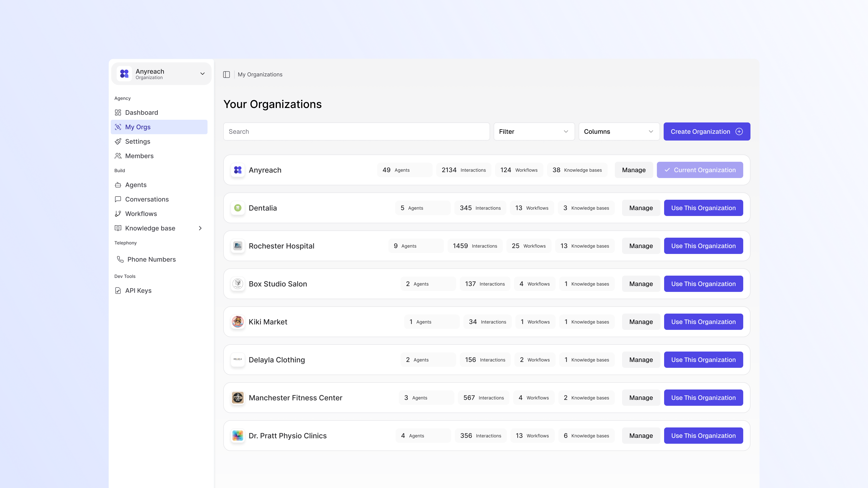This screenshot has height=488, width=868.
Task: Click the Phone Numbers icon under Telephony
Action: click(120, 259)
